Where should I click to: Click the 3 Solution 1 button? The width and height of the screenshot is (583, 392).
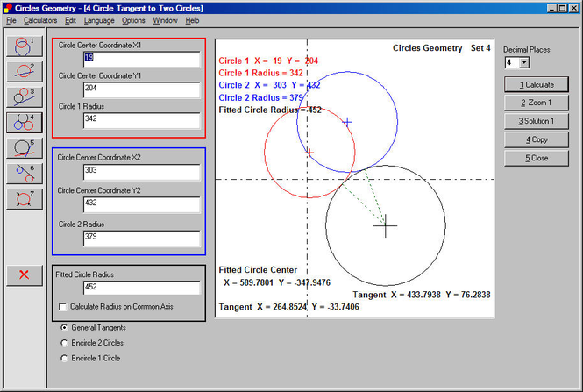[x=537, y=121]
